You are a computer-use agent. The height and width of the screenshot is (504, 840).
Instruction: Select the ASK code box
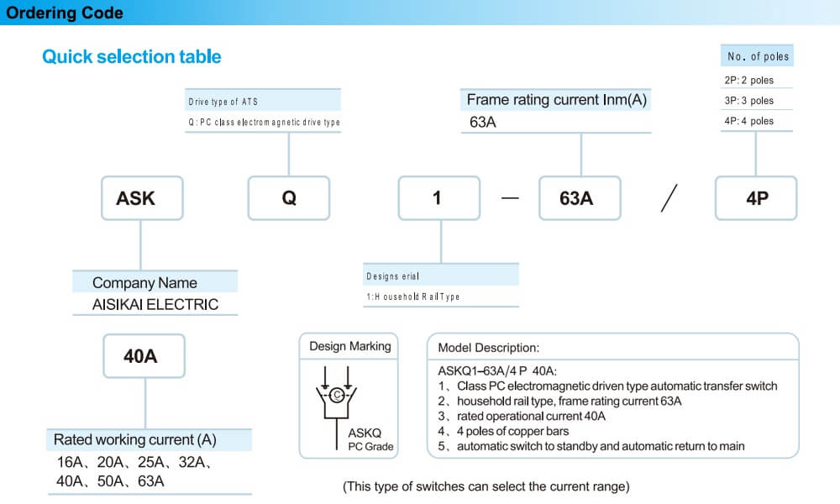(141, 198)
